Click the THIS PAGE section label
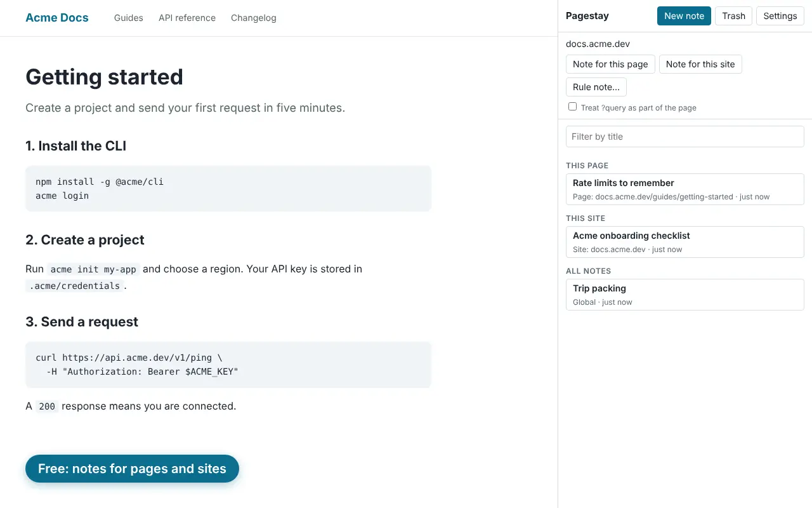Viewport: 812px width, 508px height. point(587,166)
